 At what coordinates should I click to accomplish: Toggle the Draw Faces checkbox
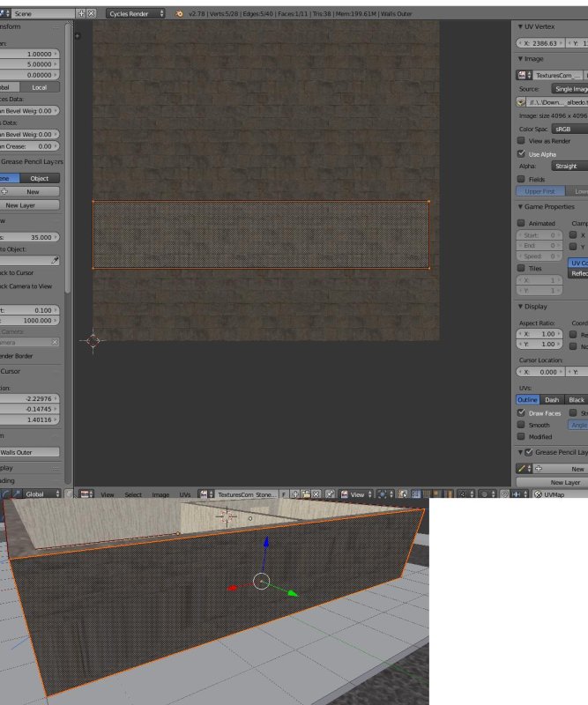(521, 413)
